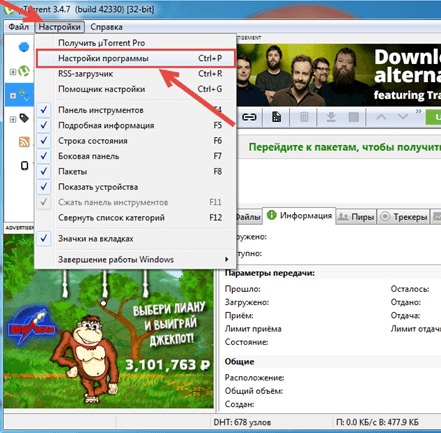The image size is (441, 433).
Task: Click the stop torrent square icon
Action: (x=353, y=117)
